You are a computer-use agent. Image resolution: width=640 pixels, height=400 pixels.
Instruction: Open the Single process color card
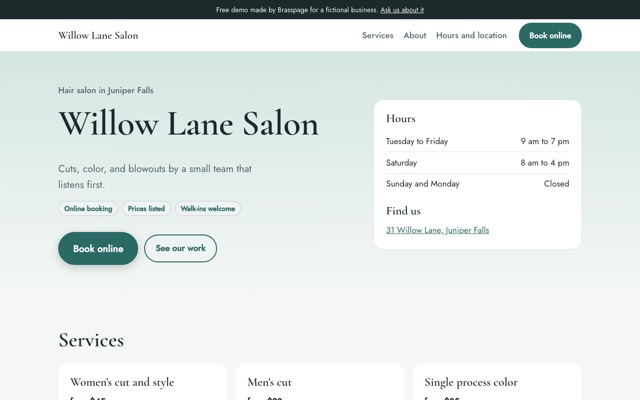[x=497, y=382]
